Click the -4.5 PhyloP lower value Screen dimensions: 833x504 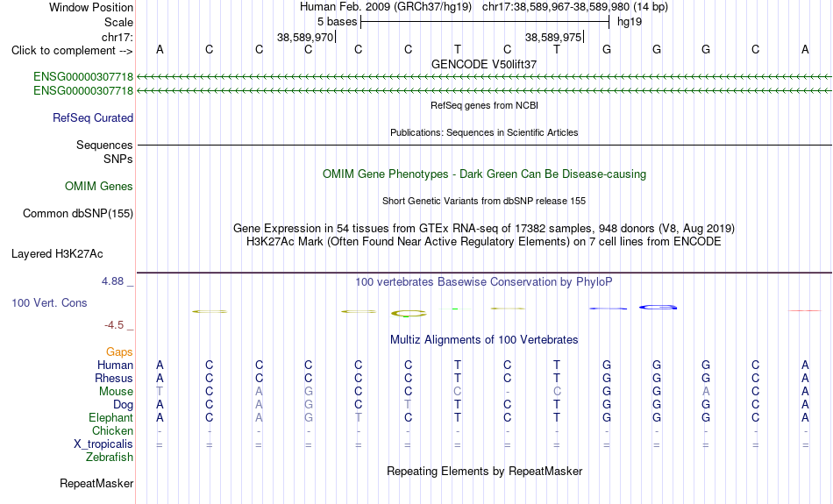[x=114, y=325]
